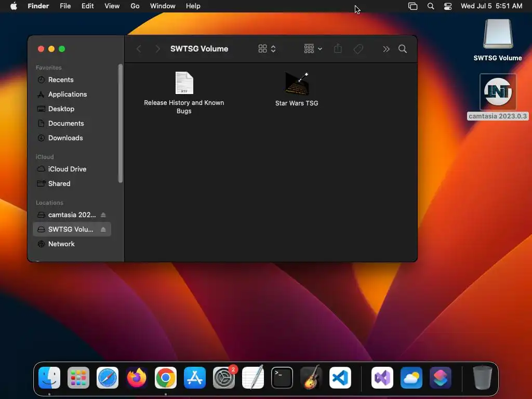Go back with the back arrow
This screenshot has height=399, width=532.
(x=139, y=49)
